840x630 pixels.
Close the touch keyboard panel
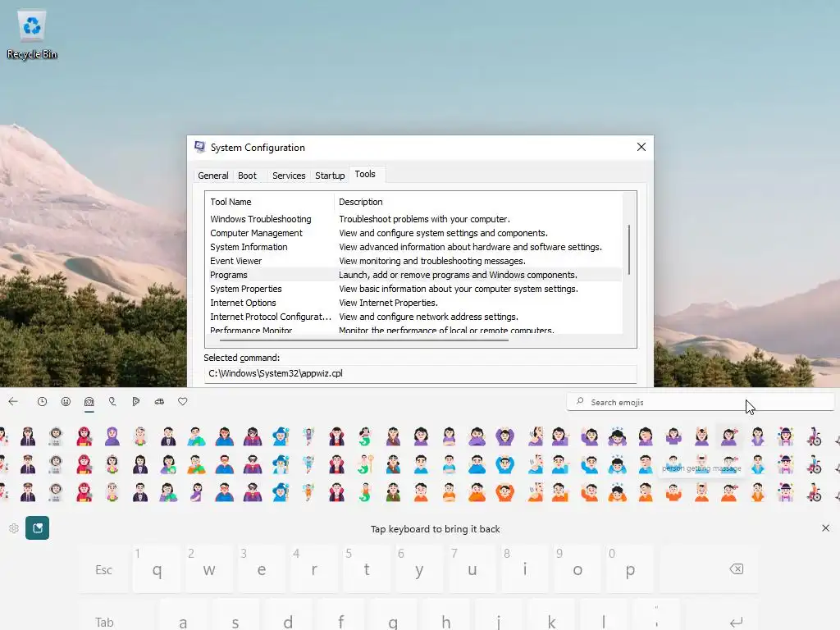825,528
